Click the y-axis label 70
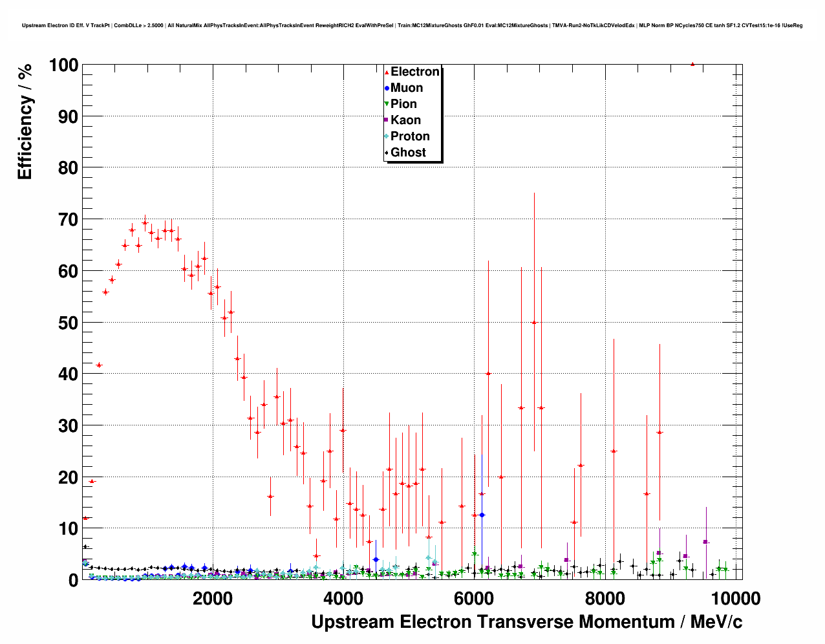Viewport: 825px width, 644px height. tap(69, 220)
